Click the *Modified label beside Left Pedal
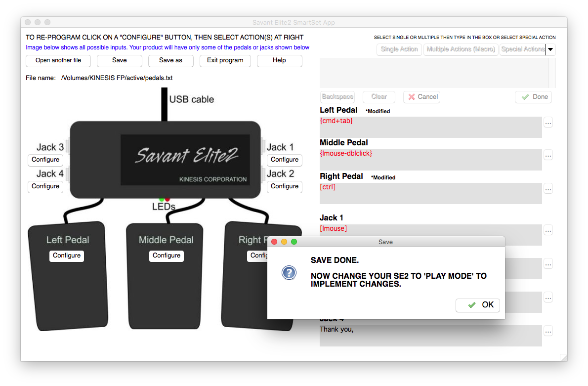Viewport: 588px width, 386px height. [378, 111]
